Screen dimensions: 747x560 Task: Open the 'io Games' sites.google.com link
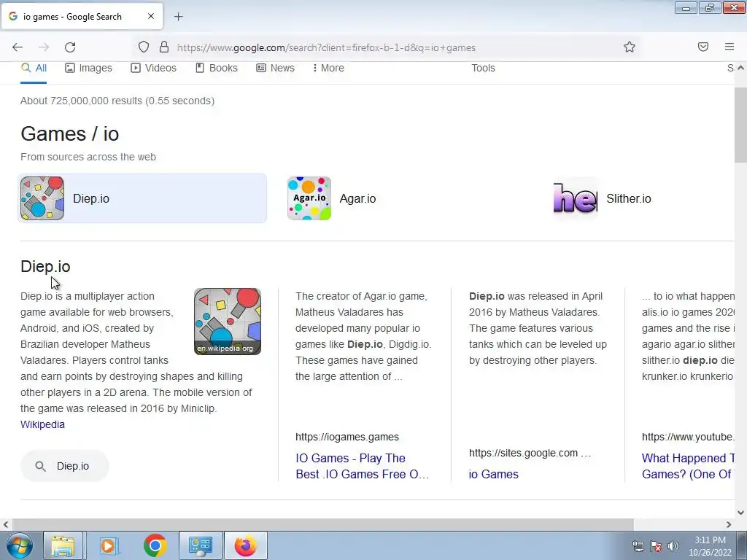pyautogui.click(x=494, y=474)
